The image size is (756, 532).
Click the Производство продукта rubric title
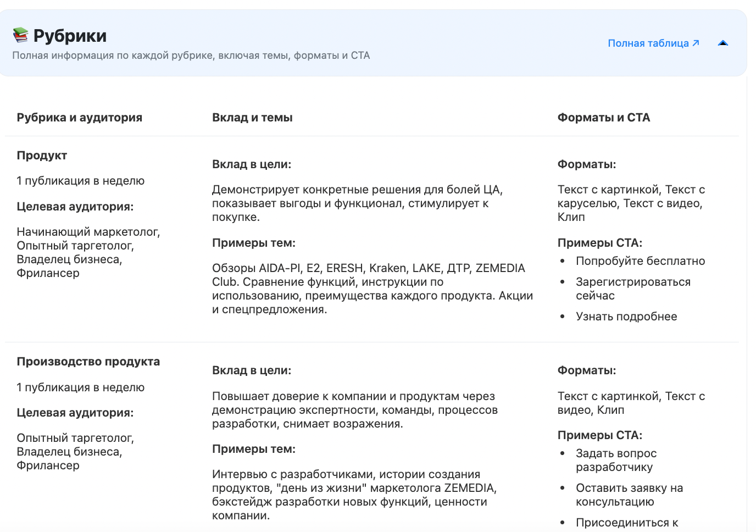(88, 362)
